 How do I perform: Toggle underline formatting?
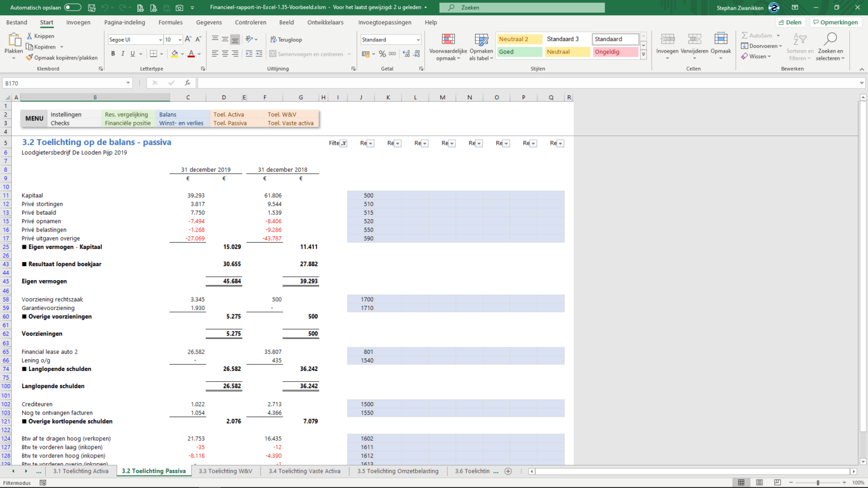pyautogui.click(x=132, y=53)
